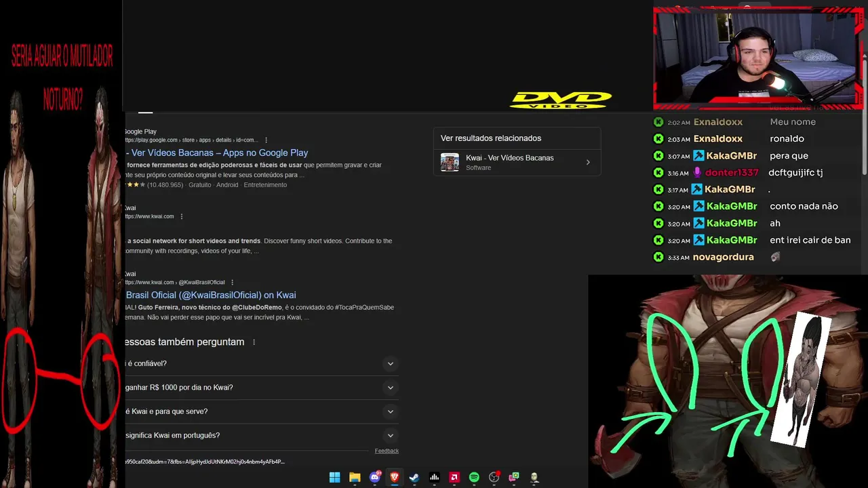Open Steam from the taskbar

(414, 477)
